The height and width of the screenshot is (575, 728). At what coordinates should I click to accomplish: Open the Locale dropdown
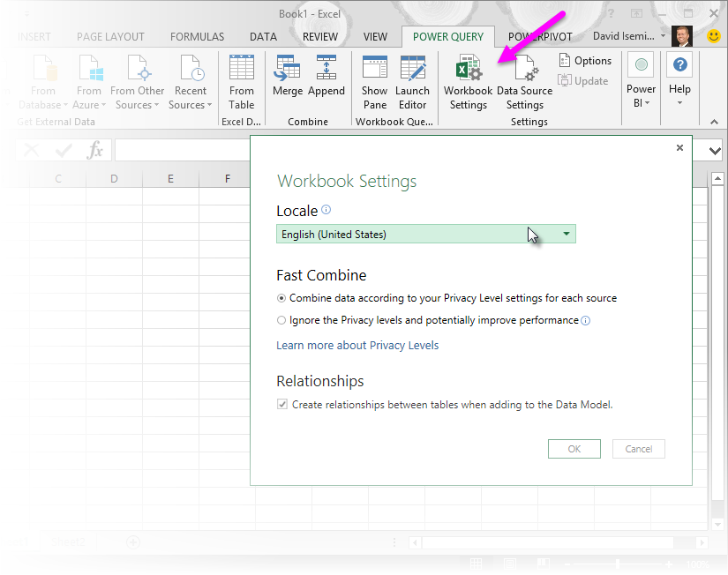[x=425, y=234]
